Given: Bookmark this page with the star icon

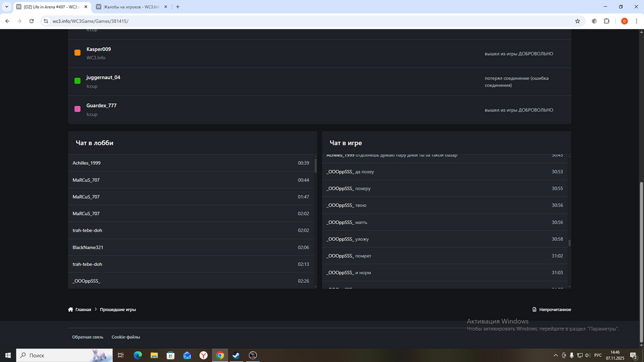Looking at the screenshot, I should click(578, 21).
